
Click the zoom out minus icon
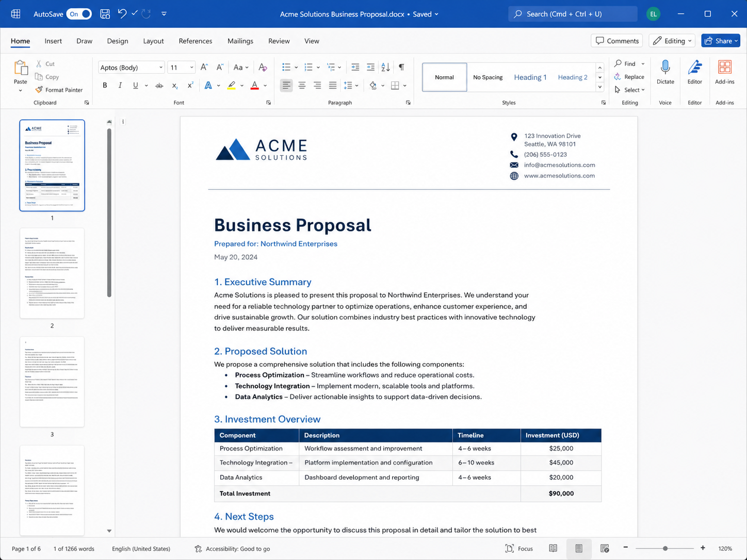pos(626,548)
